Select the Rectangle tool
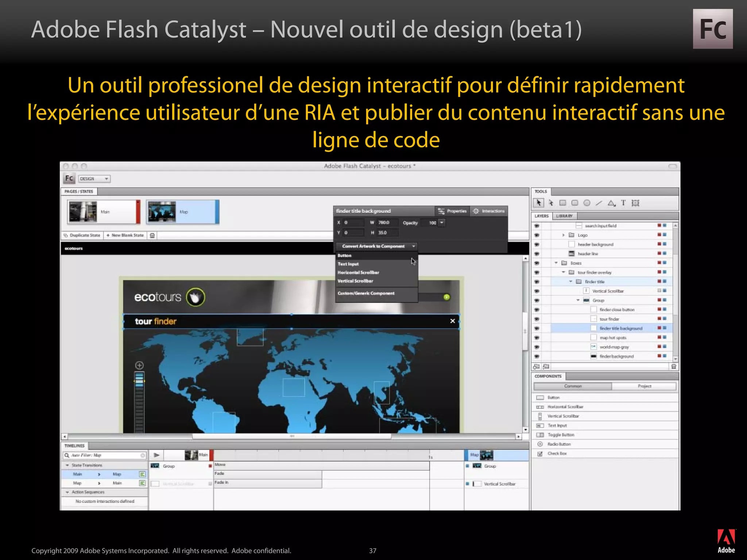Viewport: 747px width, 560px height. [x=563, y=203]
